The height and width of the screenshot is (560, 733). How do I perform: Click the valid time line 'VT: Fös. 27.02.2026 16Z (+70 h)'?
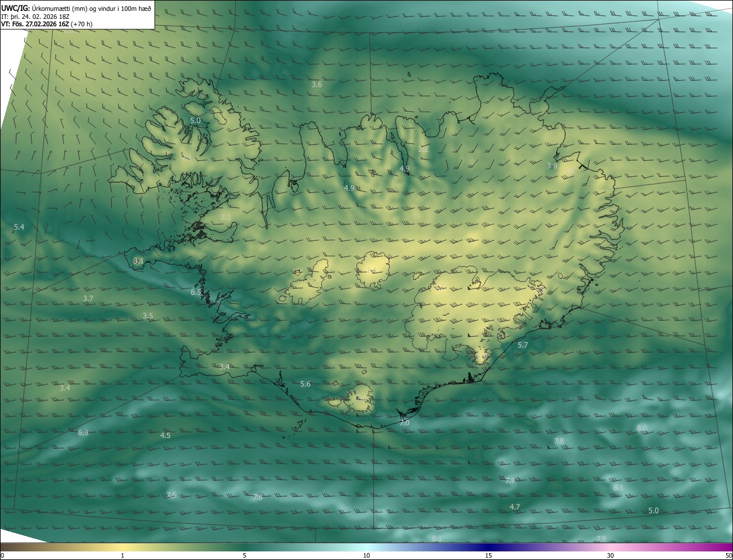[47, 24]
